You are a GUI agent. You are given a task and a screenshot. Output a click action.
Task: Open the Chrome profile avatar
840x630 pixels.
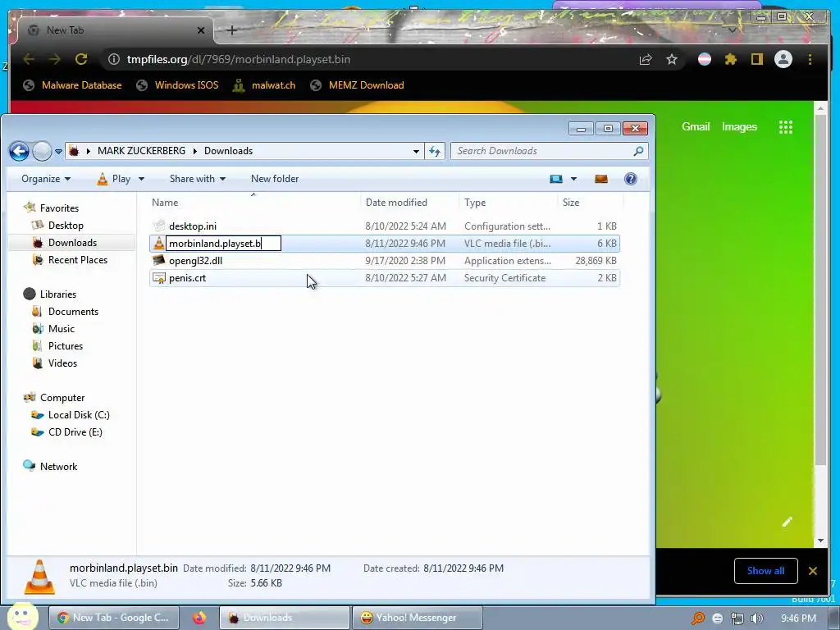[x=783, y=59]
